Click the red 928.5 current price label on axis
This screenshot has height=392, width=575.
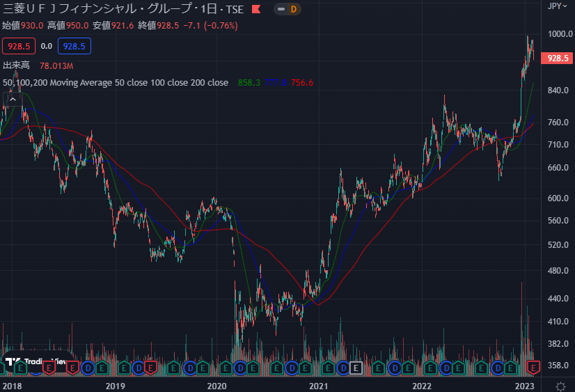[x=558, y=58]
